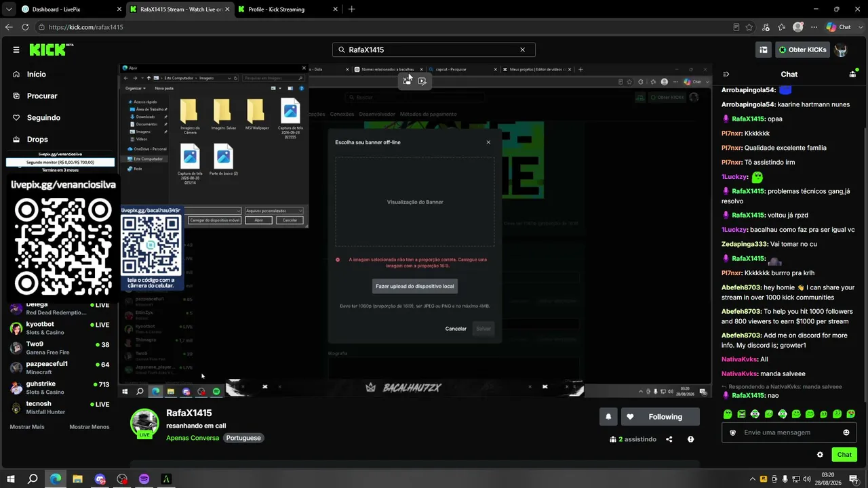Open tecnosh channel in sidebar
Viewport: 868px width, 488px height.
click(60, 408)
